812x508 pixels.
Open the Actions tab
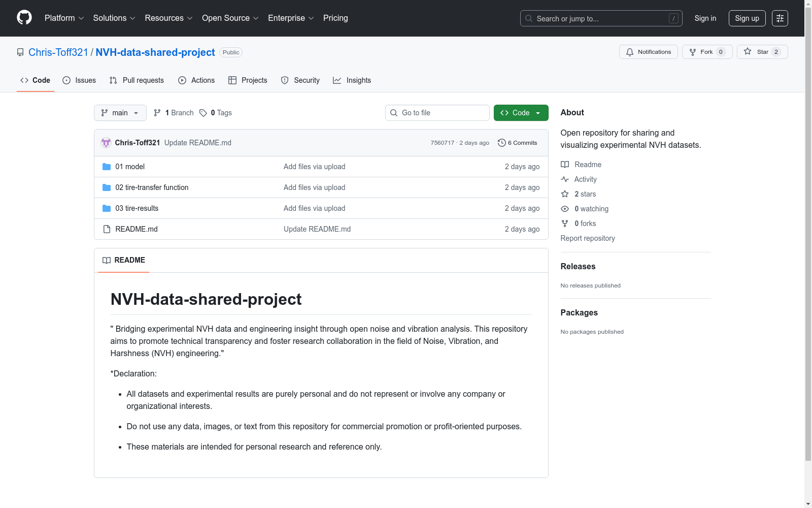tap(196, 80)
